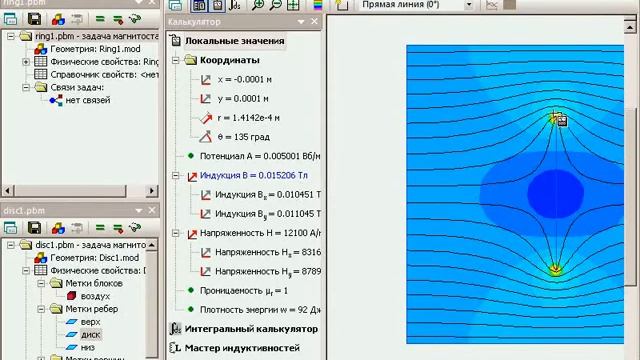
Task: Collapse the induction B value node
Action: coord(176,176)
